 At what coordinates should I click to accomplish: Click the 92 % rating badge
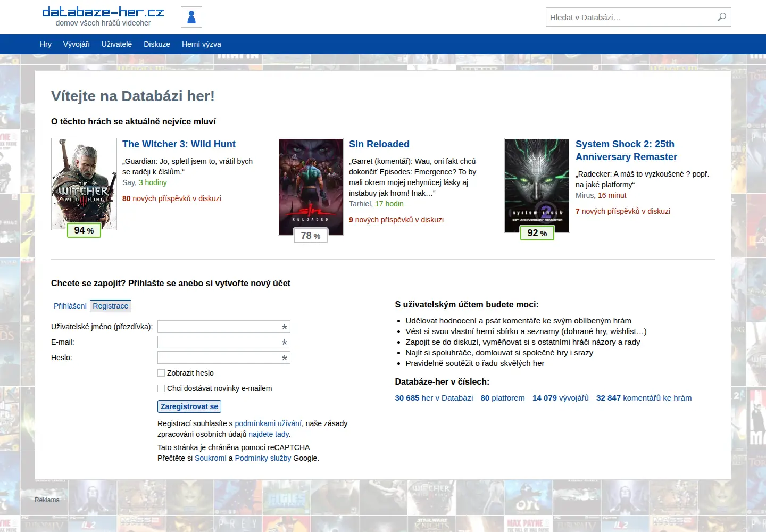537,233
